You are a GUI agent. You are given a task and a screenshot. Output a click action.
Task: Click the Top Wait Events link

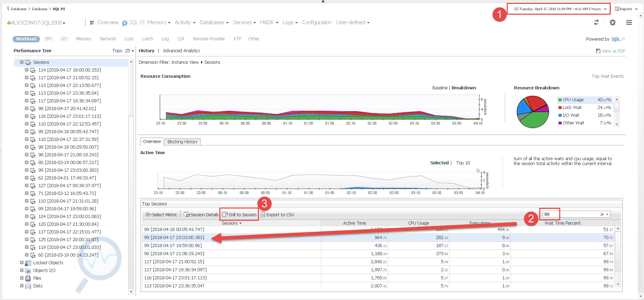[x=607, y=76]
